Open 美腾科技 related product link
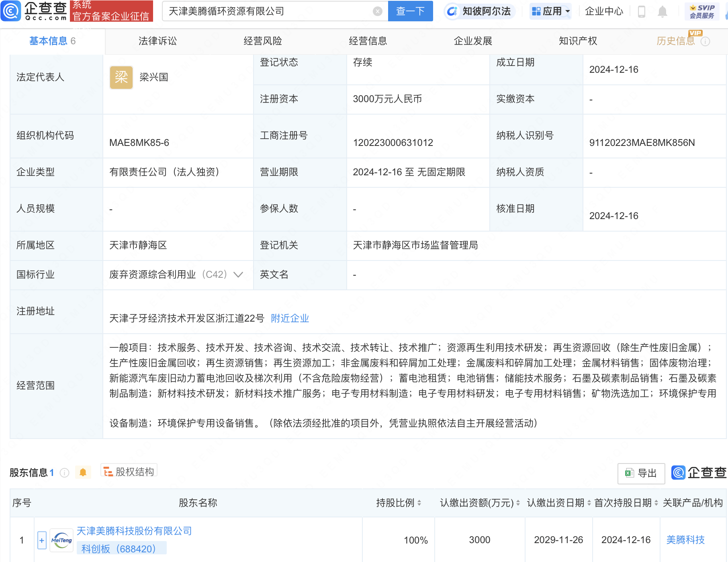Viewport: 728px width, 562px height. pos(685,540)
